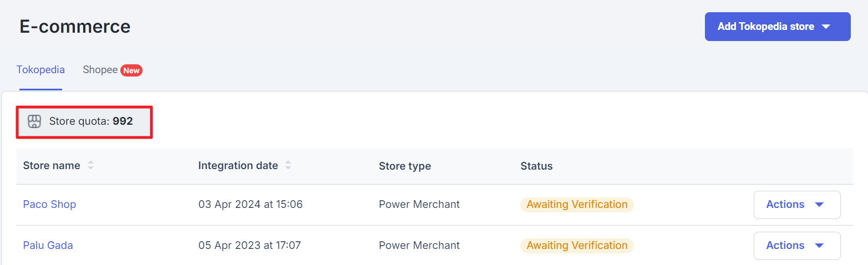
Task: Switch to the Tokopedia tab
Action: pyautogui.click(x=40, y=70)
